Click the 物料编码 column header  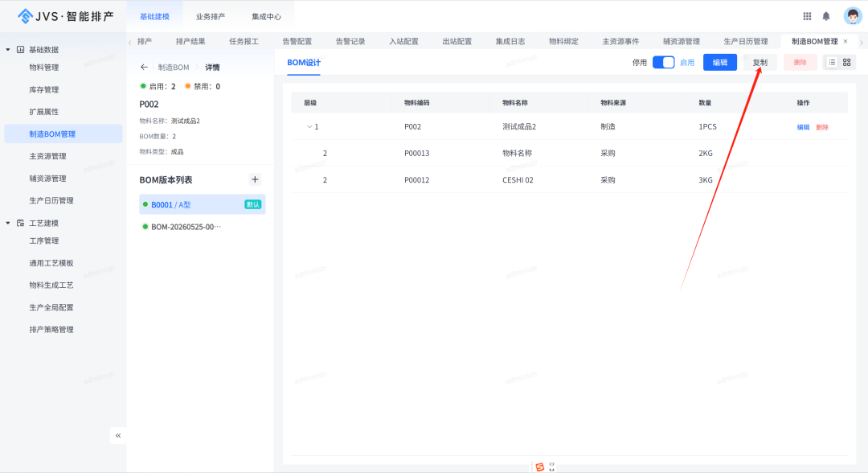point(416,103)
